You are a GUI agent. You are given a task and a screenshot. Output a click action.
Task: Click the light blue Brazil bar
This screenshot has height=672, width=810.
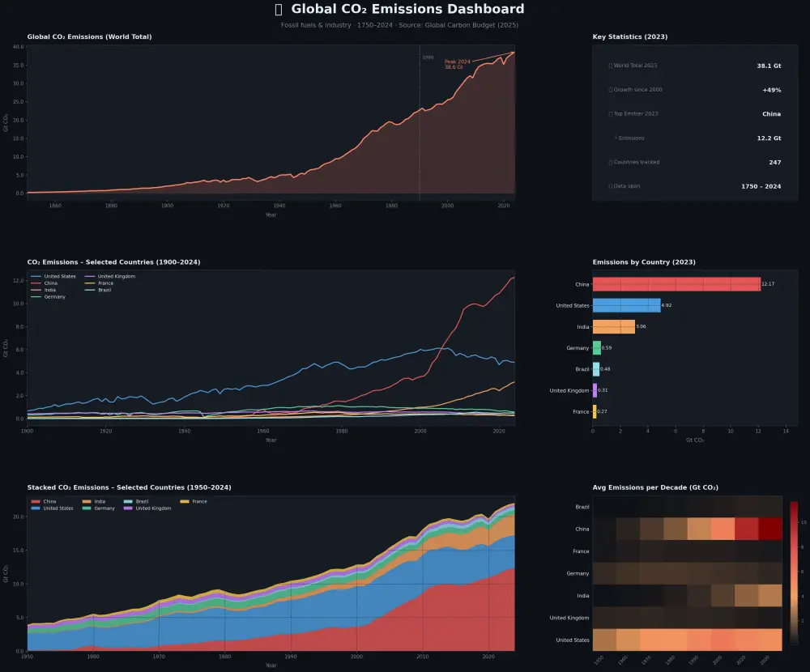point(596,369)
